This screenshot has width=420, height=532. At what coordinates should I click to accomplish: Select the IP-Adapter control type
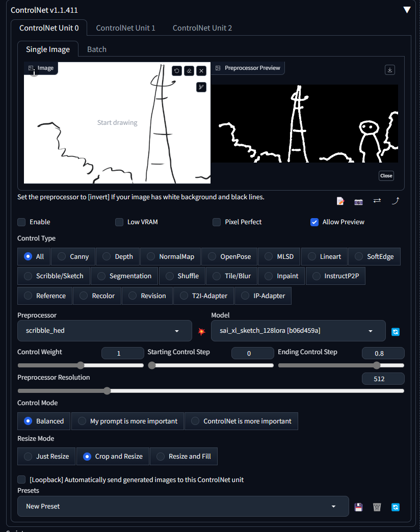(x=263, y=296)
